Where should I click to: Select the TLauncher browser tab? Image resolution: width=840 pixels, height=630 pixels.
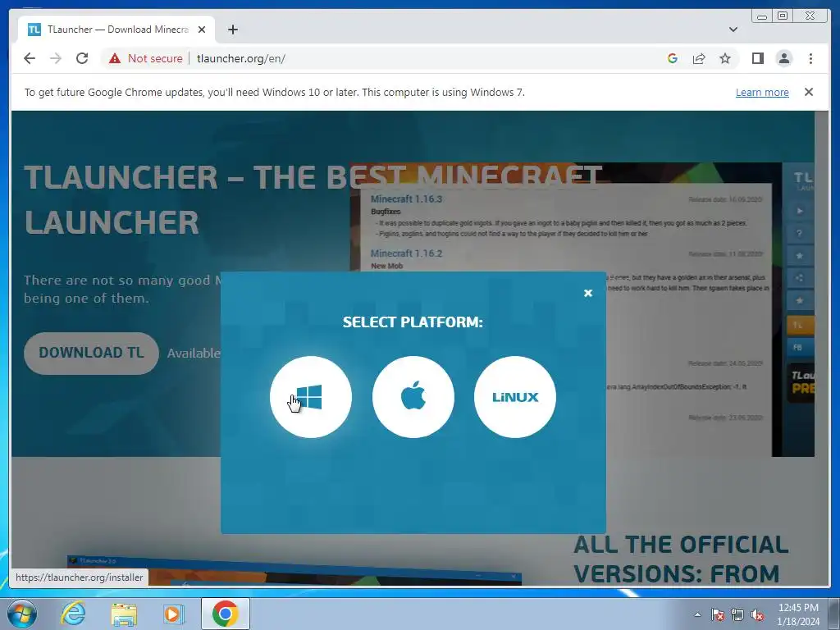(116, 30)
